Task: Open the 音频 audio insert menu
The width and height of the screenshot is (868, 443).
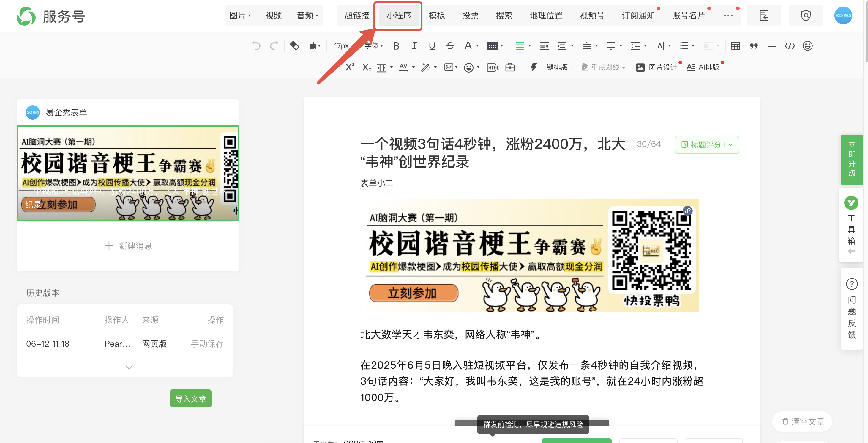Action: 307,15
